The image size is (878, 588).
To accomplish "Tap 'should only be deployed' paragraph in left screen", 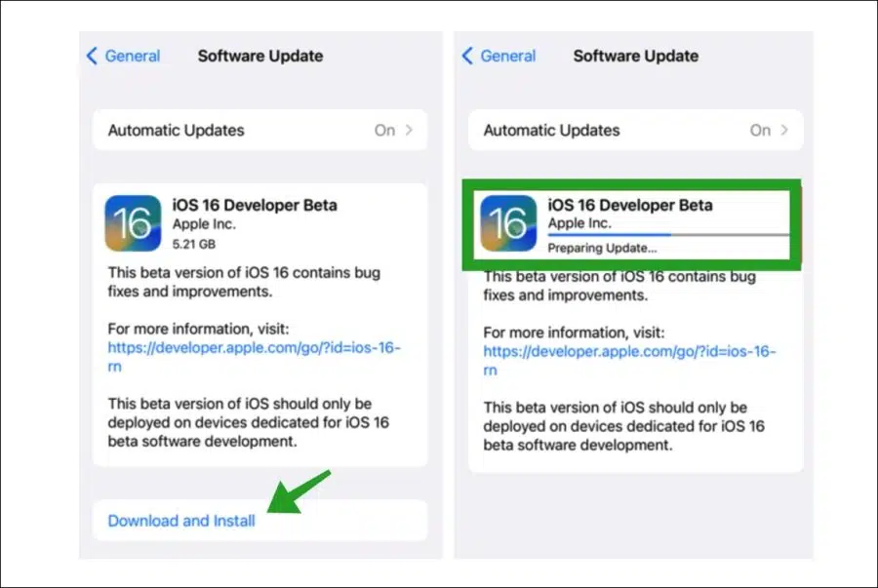I will [248, 422].
